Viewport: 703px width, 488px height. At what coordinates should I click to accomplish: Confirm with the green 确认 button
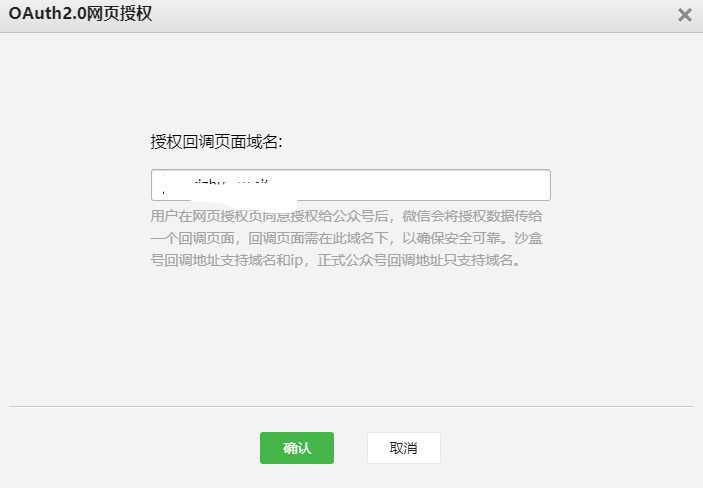(297, 448)
